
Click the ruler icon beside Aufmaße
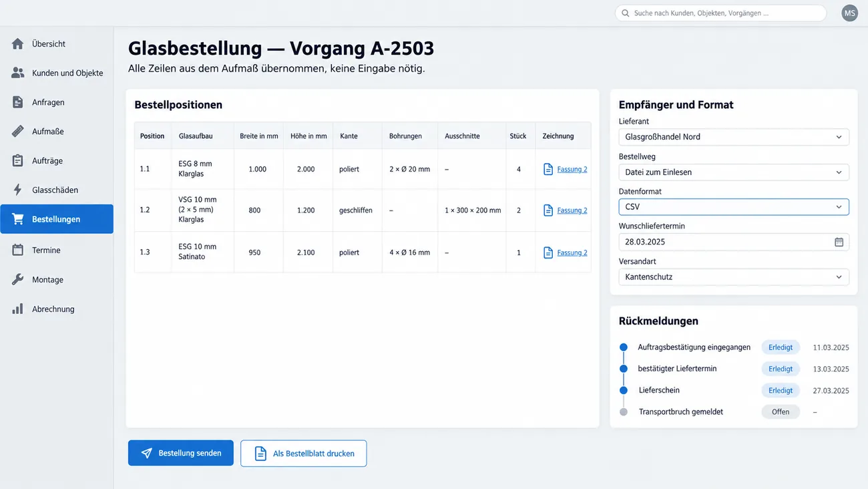point(18,132)
